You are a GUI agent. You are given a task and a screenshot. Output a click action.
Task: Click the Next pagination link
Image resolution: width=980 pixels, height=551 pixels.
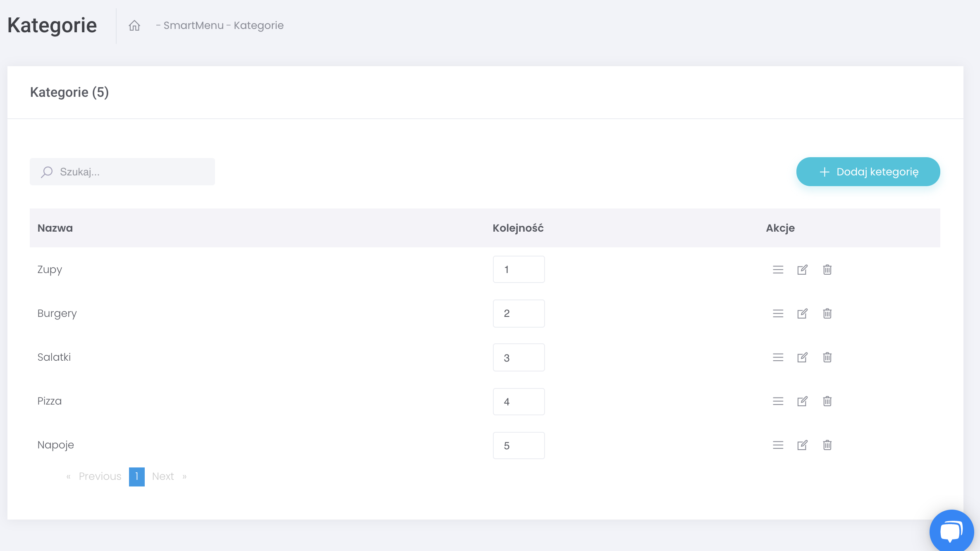click(163, 477)
